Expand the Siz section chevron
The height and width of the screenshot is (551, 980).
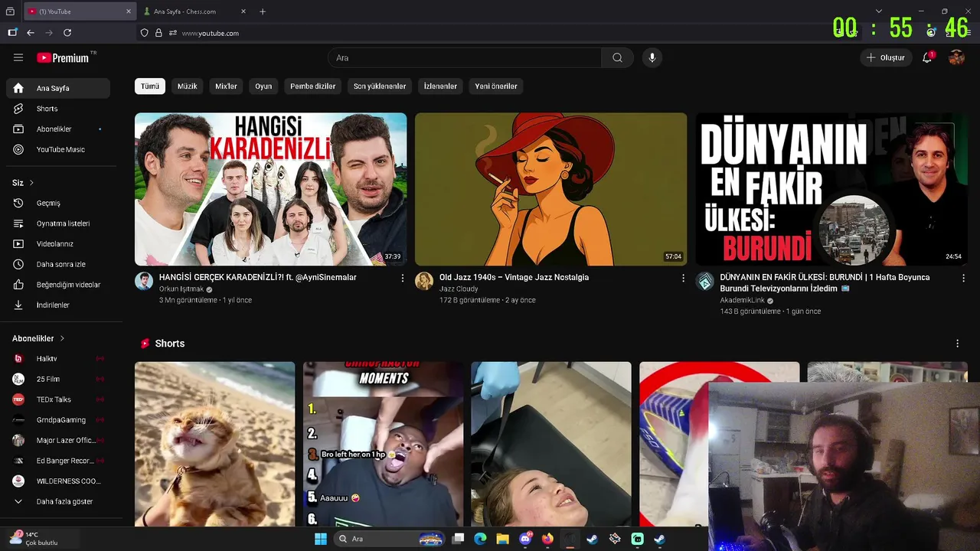[x=31, y=183]
